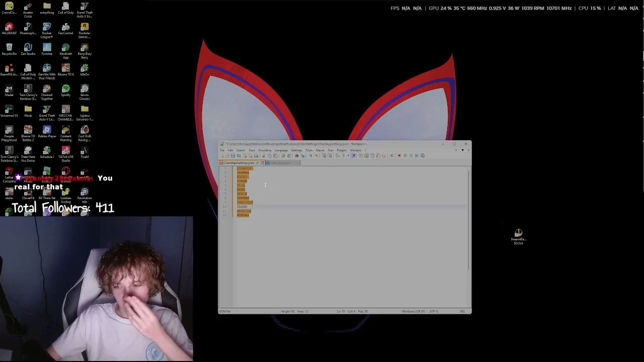Image resolution: width=644 pixels, height=362 pixels.
Task: Select the FanControl desktop icon
Action: click(65, 29)
